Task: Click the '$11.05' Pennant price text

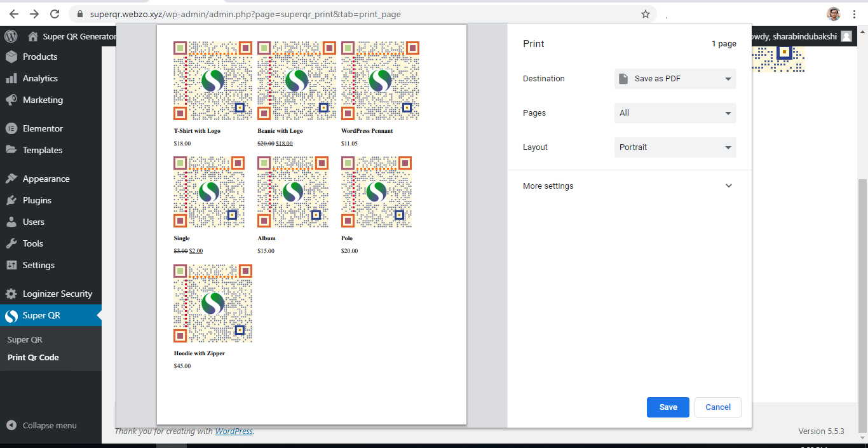Action: [349, 144]
